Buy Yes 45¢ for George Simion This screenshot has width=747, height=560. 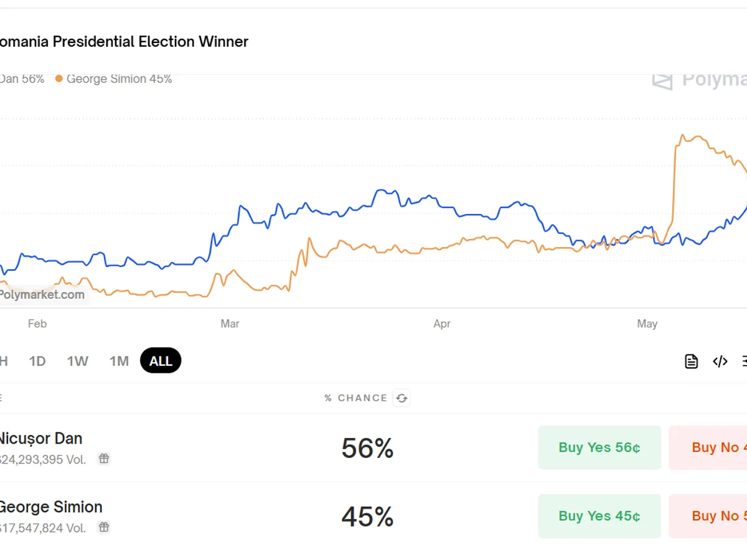tap(599, 516)
